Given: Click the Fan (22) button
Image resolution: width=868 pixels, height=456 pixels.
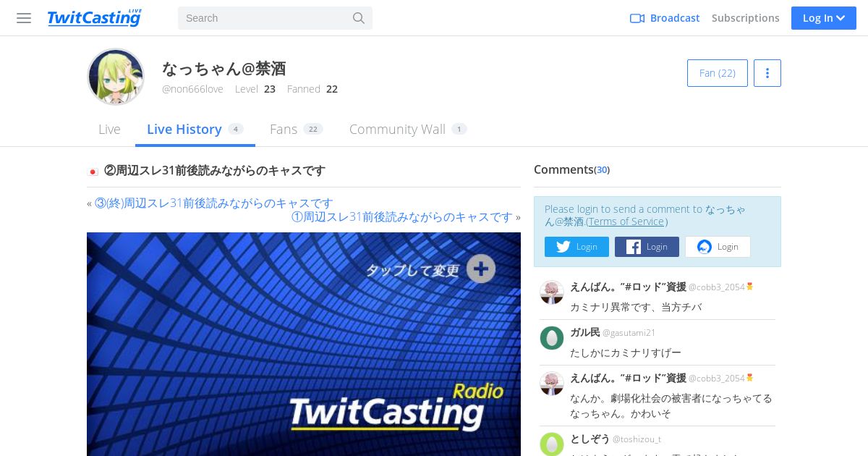Looking at the screenshot, I should click(x=717, y=73).
